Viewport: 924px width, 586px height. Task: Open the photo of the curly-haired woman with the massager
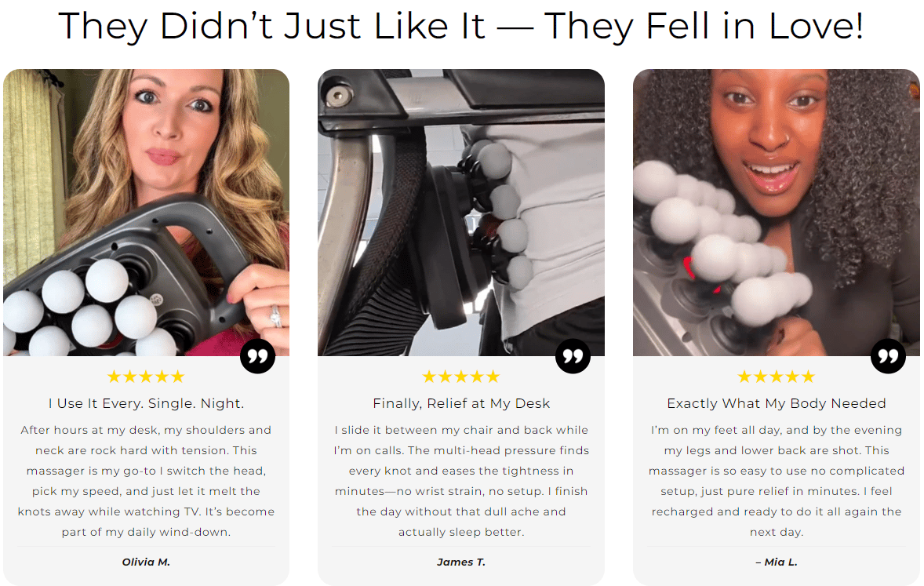pos(777,213)
